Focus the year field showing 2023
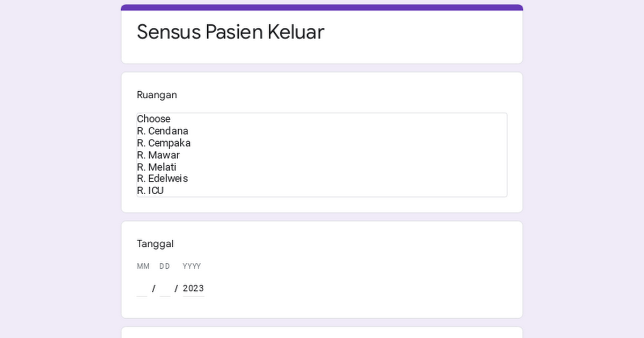644x338 pixels. [193, 289]
